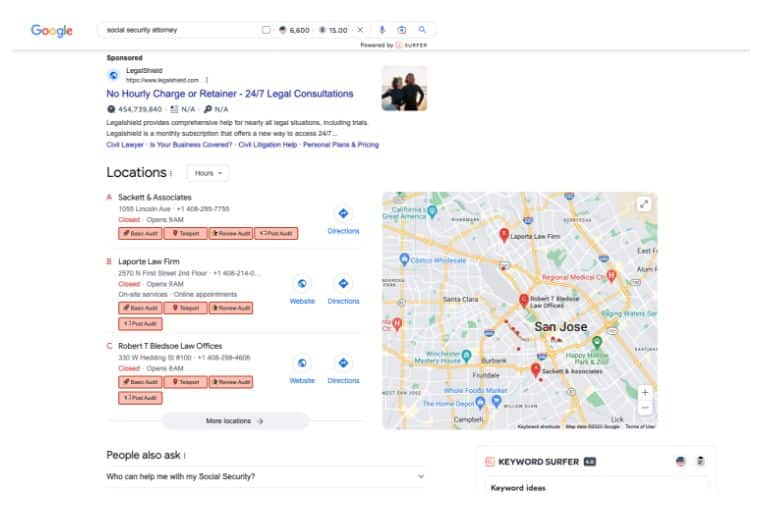
Task: Click the LegalShield ad photo thumbnail
Action: tap(404, 88)
